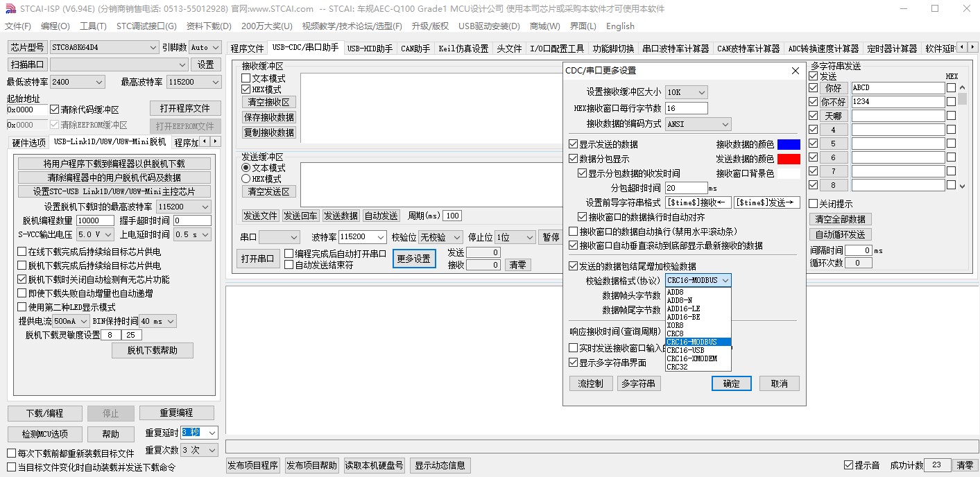Pick the red 发送数据的颜色 swatch
Viewport: 980px width, 477px height.
coord(789,159)
